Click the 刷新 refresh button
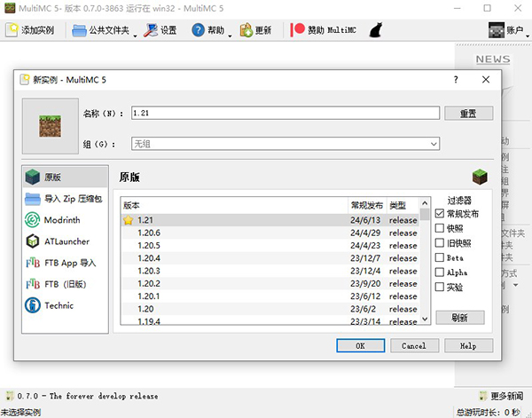Screen dimensions: 532x418 (x=459, y=318)
